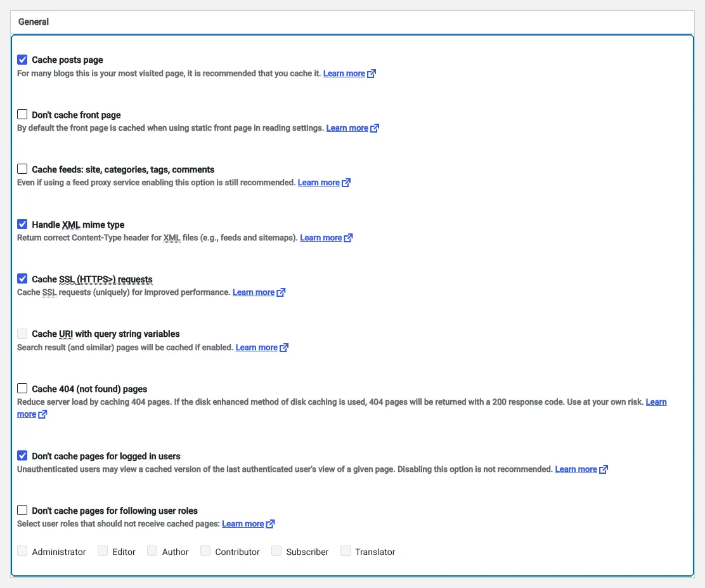Image resolution: width=705 pixels, height=588 pixels.
Task: Enable Cache 404 (not found) pages checkbox
Action: [22, 388]
